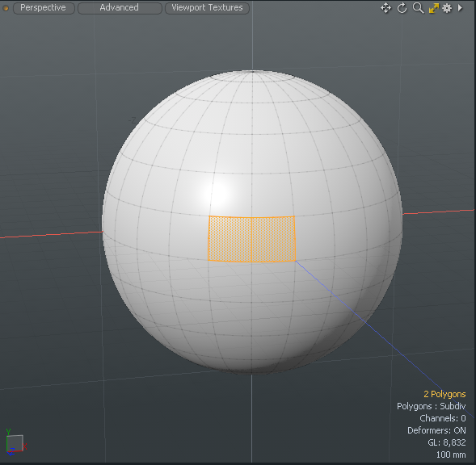Click the Channels: 0 status text
This screenshot has height=465, width=476.
click(443, 418)
